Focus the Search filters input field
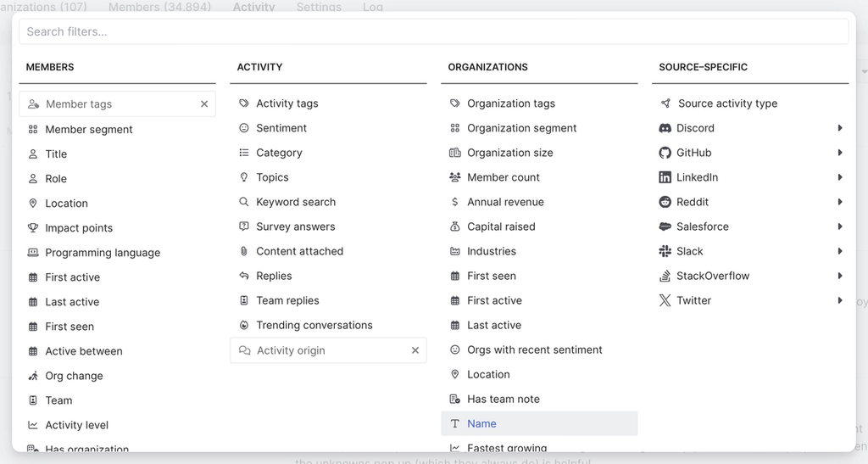868x464 pixels. pyautogui.click(x=433, y=31)
